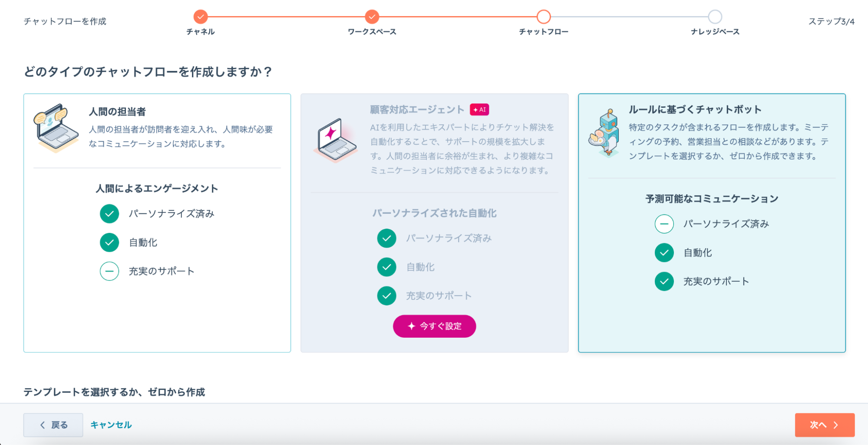The height and width of the screenshot is (445, 868).
Task: Click the ワークスペース step label
Action: (x=372, y=32)
